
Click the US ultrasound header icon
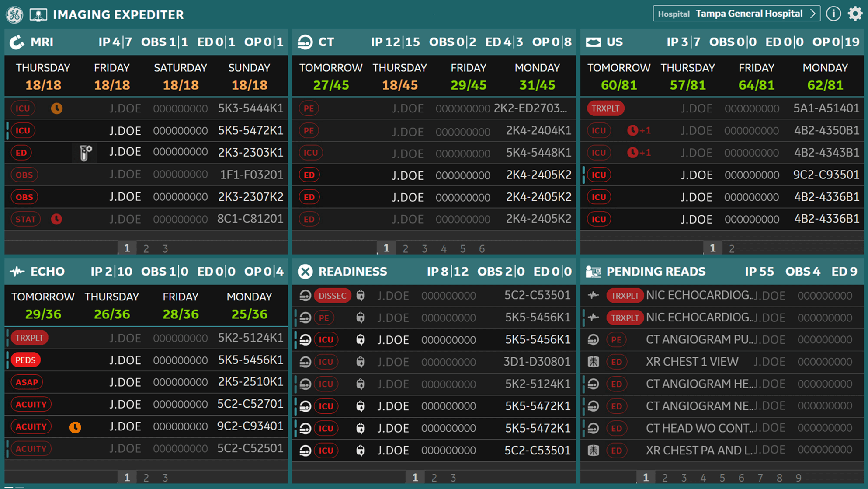593,42
